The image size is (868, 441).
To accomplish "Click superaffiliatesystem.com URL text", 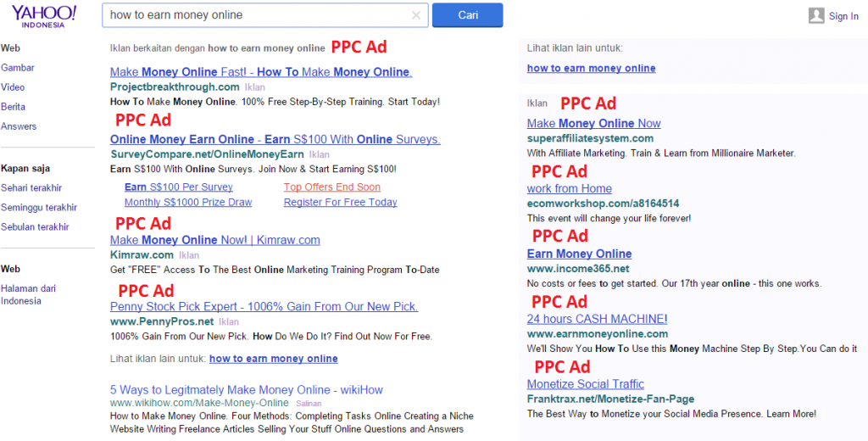I will pos(590,138).
